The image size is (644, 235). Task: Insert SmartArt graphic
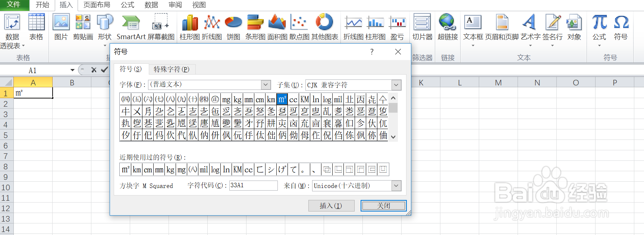(x=131, y=27)
